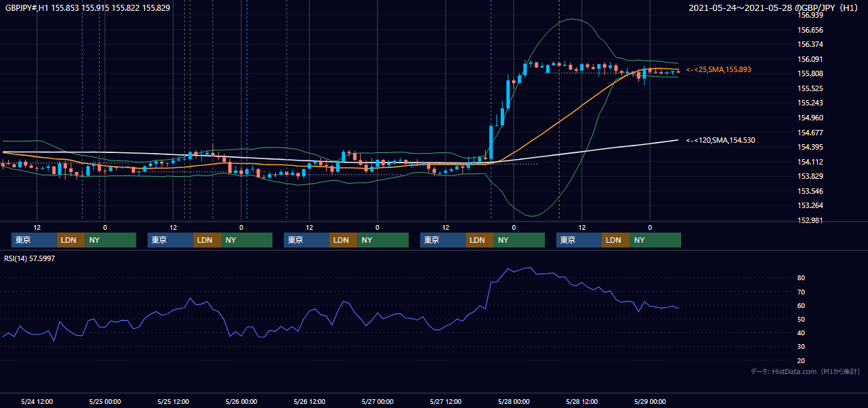Viewport: 868px width, 408px height.
Task: Select the 東京 session block for 5/24
Action: click(34, 240)
